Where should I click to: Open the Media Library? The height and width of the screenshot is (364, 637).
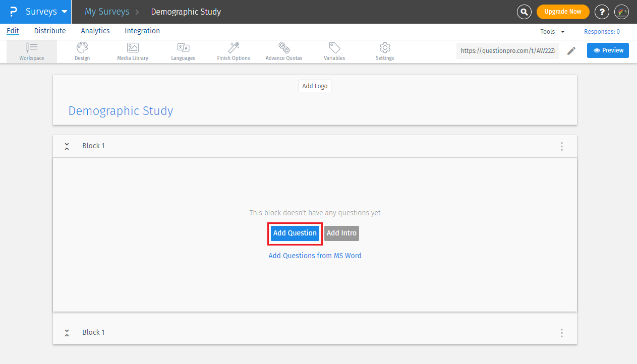pos(132,50)
